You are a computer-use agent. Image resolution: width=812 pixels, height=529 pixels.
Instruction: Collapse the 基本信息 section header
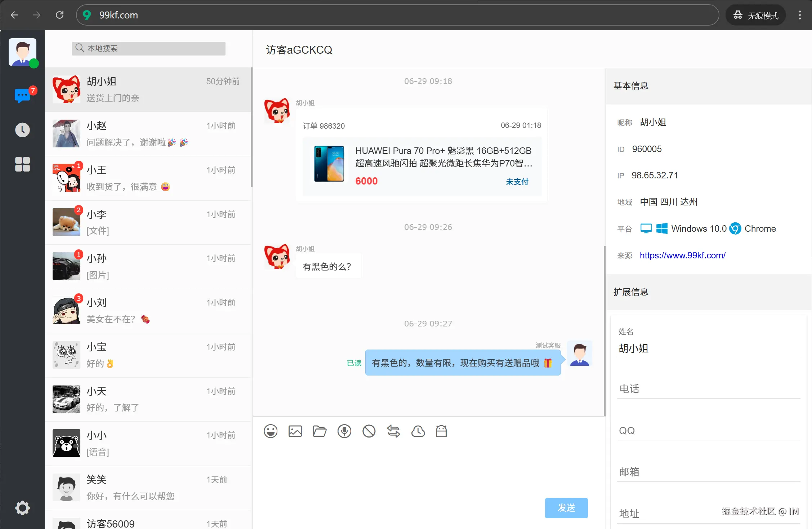630,86
